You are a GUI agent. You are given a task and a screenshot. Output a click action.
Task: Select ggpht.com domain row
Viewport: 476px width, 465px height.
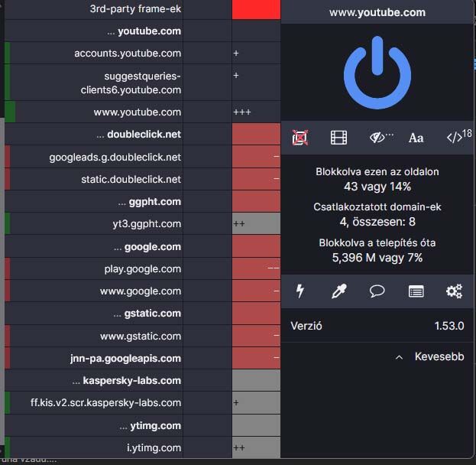tap(94, 201)
